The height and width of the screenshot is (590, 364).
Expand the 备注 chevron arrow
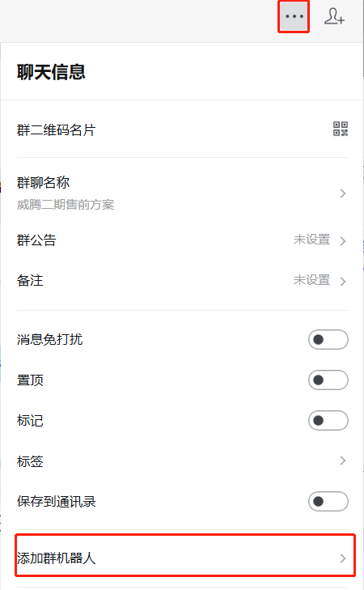[x=343, y=281]
